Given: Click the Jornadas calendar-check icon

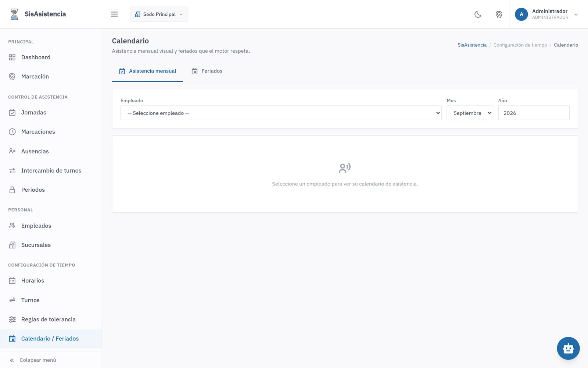Looking at the screenshot, I should tap(12, 113).
